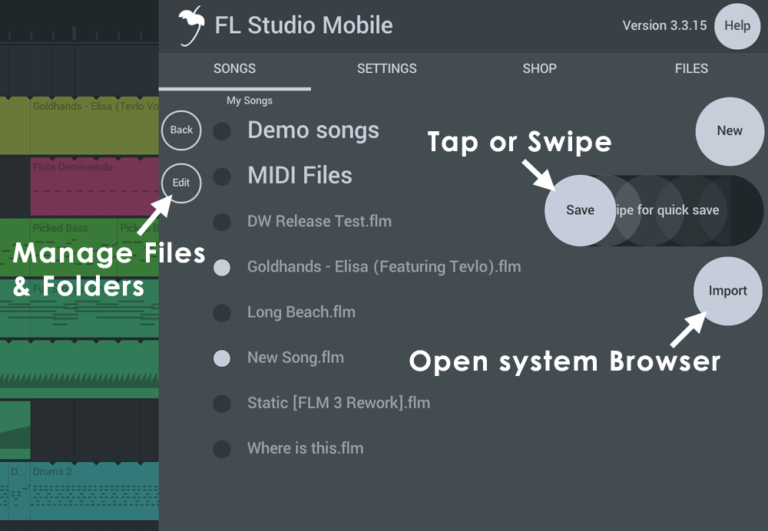This screenshot has height=531, width=768.
Task: Select the Drums 2 clip in playlist
Action: click(x=95, y=491)
